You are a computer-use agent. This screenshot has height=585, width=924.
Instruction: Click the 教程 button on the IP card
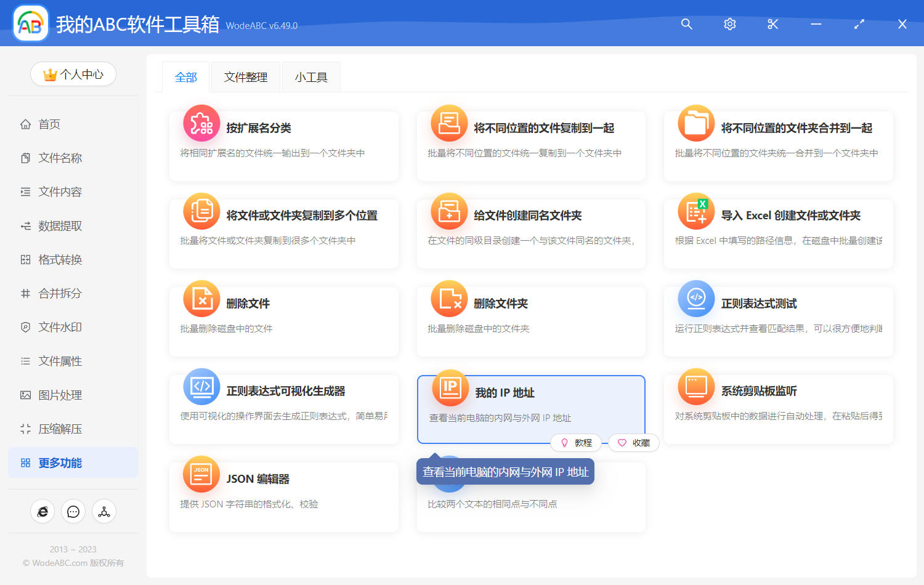(577, 443)
